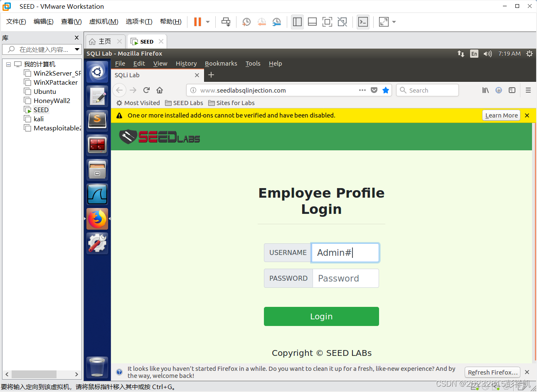Viewport: 537px width, 392px height.
Task: Click the library horizontal scrollbar
Action: (x=34, y=374)
